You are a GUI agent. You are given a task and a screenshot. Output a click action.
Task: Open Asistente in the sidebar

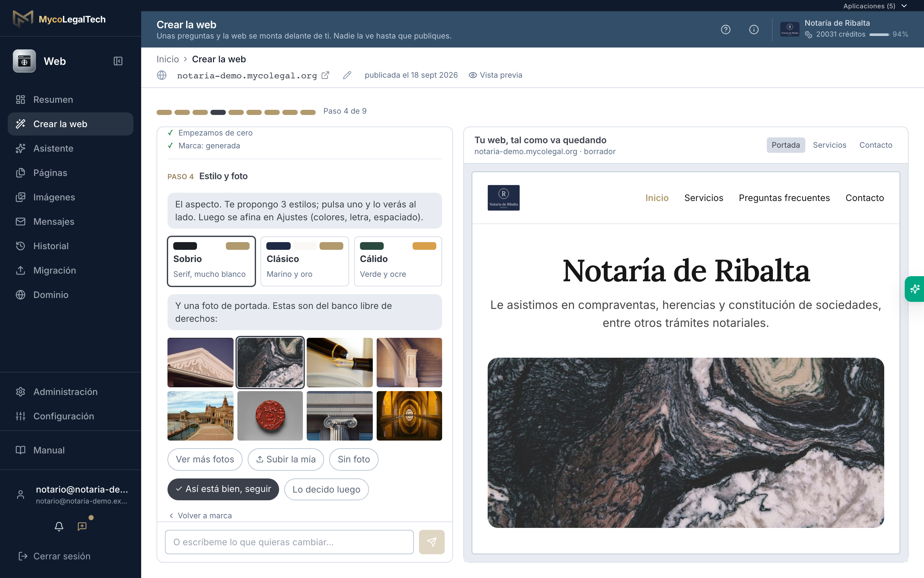point(70,148)
